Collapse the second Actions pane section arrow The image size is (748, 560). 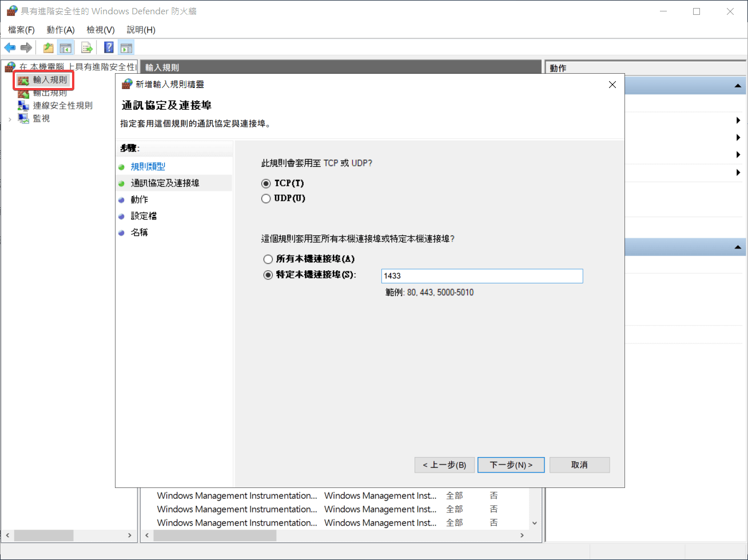(x=738, y=247)
